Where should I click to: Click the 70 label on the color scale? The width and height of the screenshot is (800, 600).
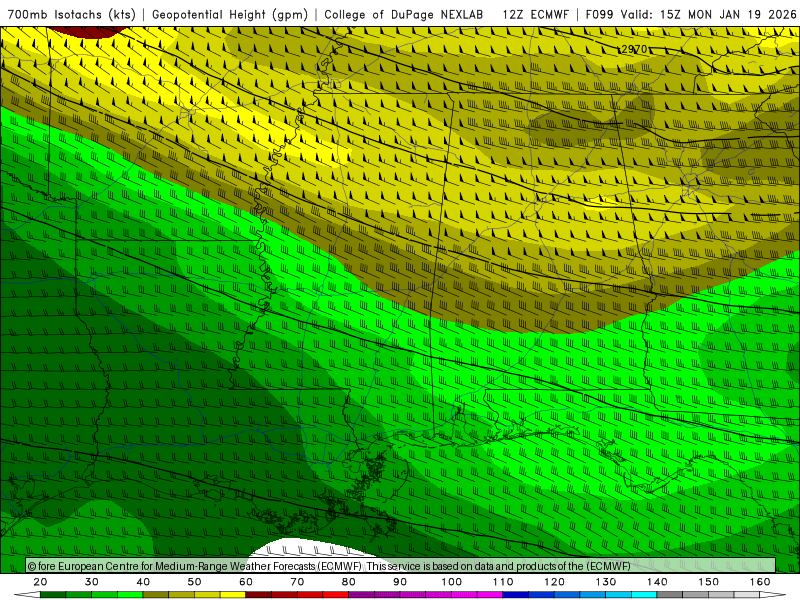[x=297, y=582]
